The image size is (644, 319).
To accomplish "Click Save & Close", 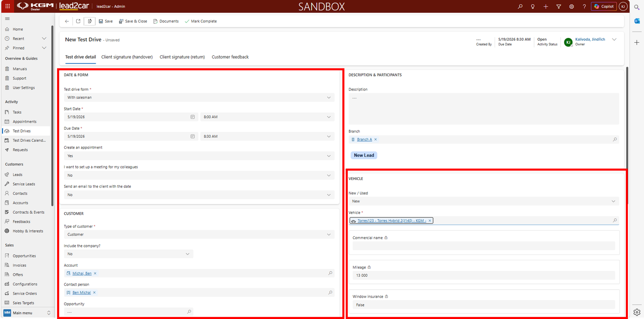I will (133, 21).
